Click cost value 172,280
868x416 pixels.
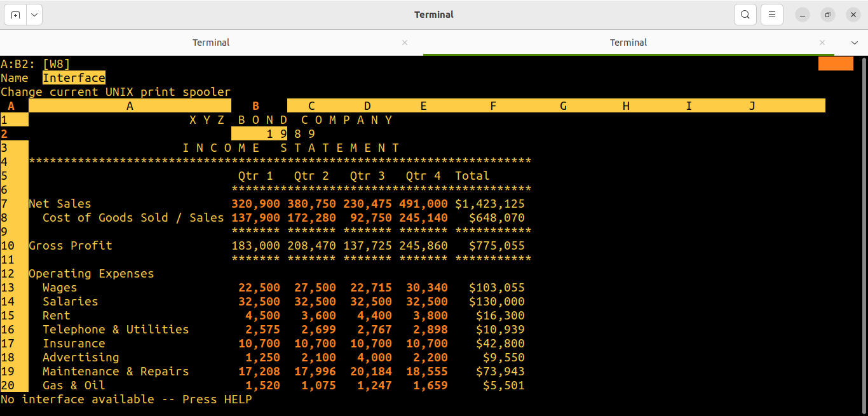point(311,218)
